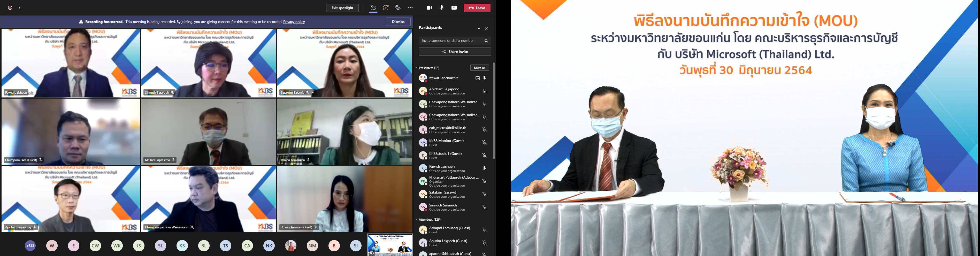Open the Show participants icon in toolbar
The width and height of the screenshot is (980, 256).
tap(373, 7)
